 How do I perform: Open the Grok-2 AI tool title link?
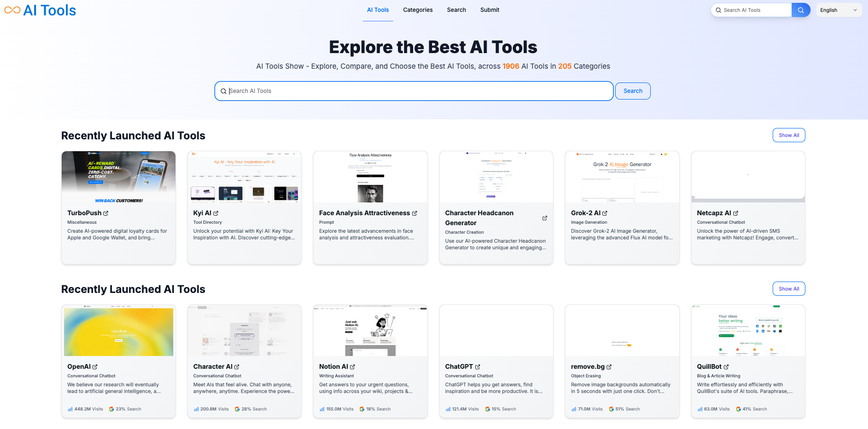586,213
